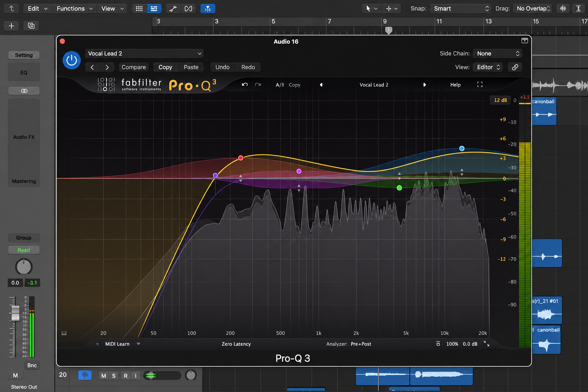Image resolution: width=588 pixels, height=392 pixels.
Task: Toggle the automation curve icon
Action: [x=173, y=8]
